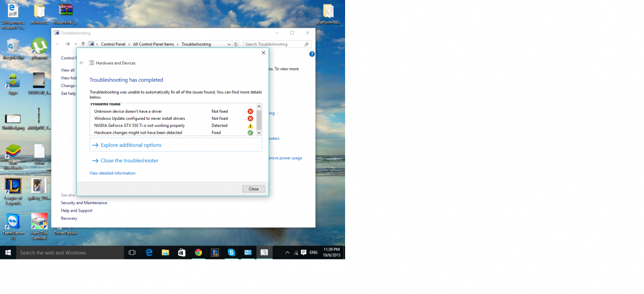This screenshot has height=294, width=644.
Task: Click the Control Panel breadcrumb
Action: click(x=114, y=44)
